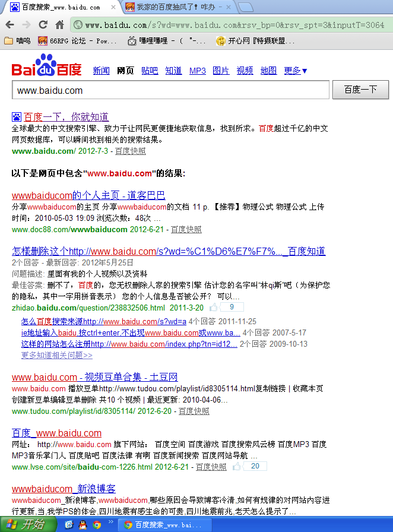Open a new browser tab
This screenshot has width=393, height=532.
(246, 7)
